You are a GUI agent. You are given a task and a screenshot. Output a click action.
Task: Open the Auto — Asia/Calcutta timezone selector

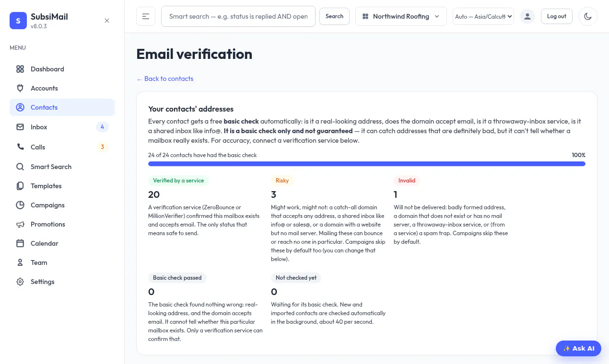483,16
